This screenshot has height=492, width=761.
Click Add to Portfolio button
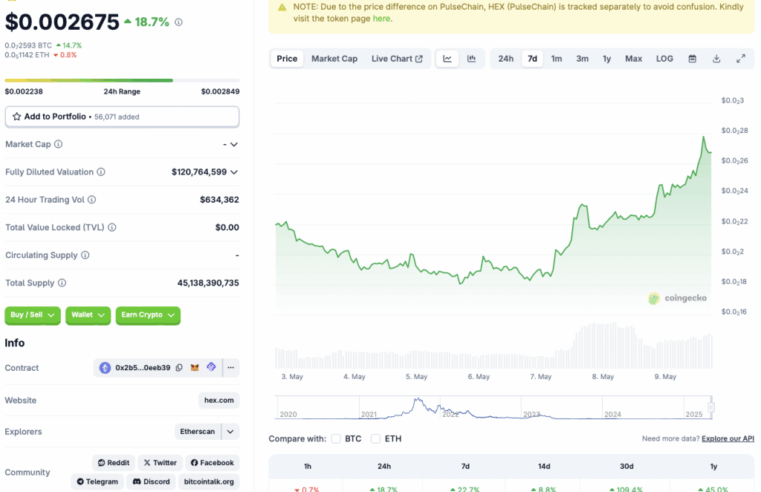tap(122, 116)
